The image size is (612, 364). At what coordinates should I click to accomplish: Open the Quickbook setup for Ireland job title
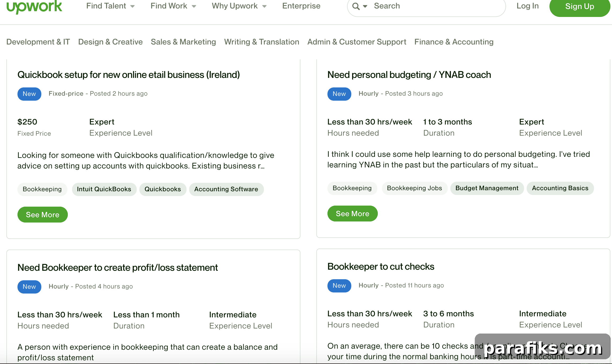pyautogui.click(x=128, y=75)
